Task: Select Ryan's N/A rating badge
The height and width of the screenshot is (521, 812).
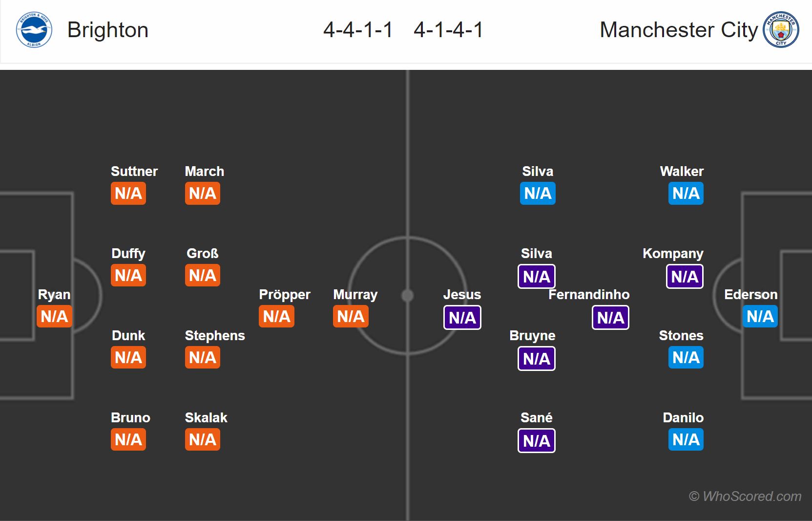Action: [54, 316]
